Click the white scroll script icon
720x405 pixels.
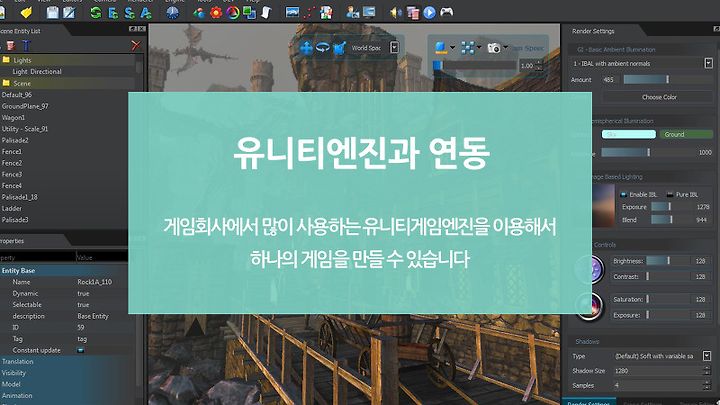(266, 13)
